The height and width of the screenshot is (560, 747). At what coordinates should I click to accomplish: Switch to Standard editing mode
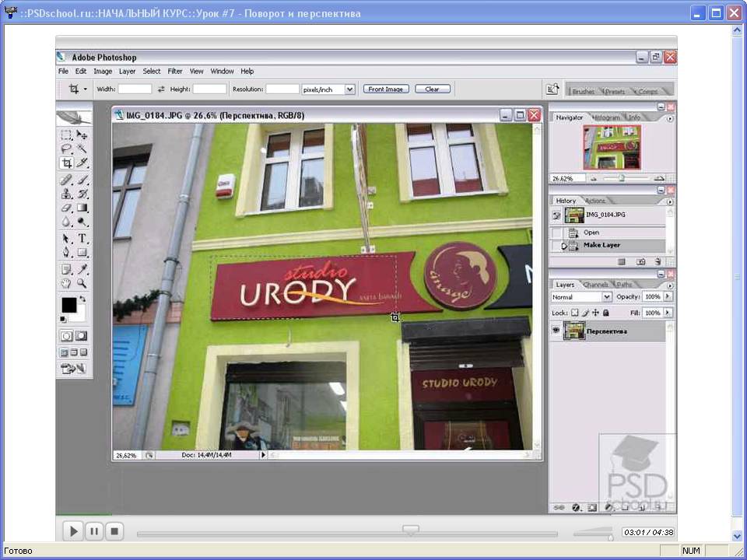click(67, 336)
